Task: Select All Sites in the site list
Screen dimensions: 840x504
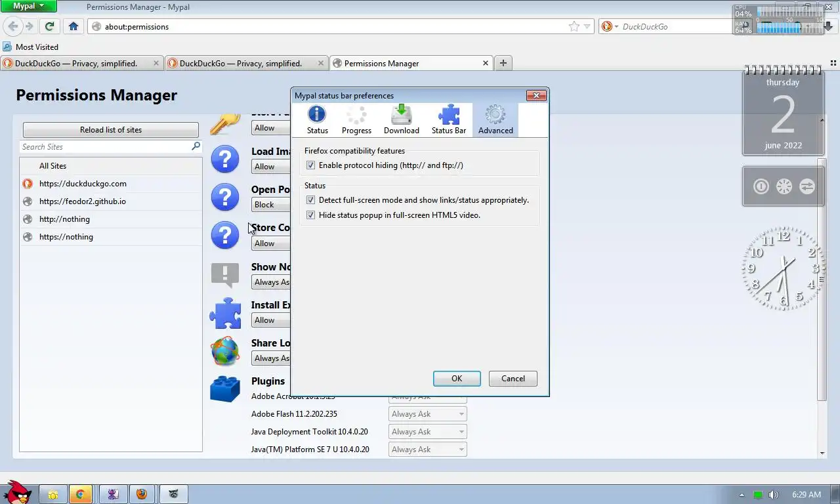Action: click(x=111, y=166)
